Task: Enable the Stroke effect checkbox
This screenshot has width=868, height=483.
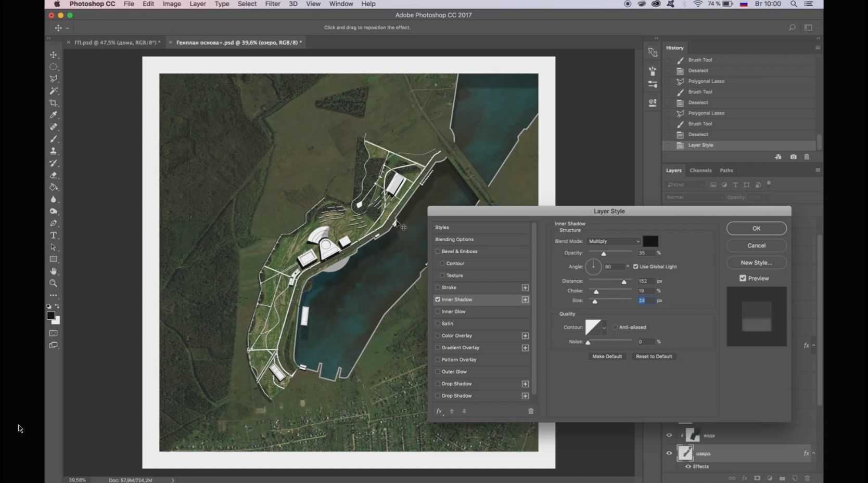Action: (438, 288)
